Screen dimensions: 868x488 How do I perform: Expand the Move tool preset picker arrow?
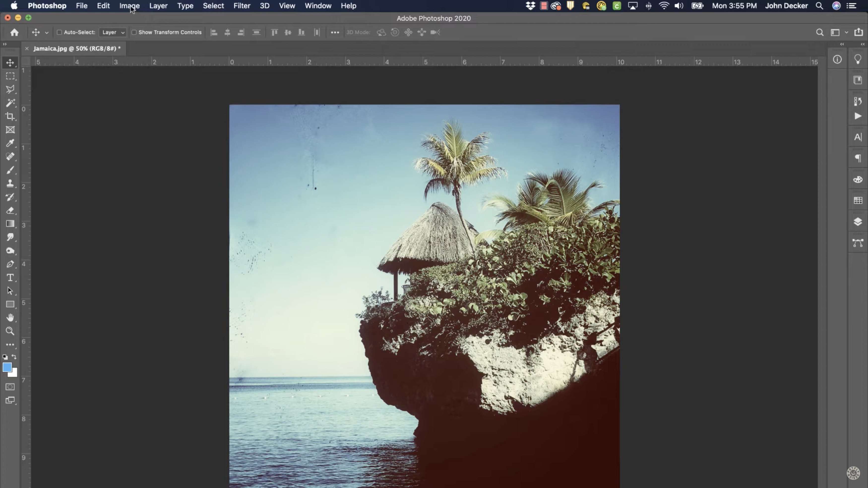click(x=47, y=33)
